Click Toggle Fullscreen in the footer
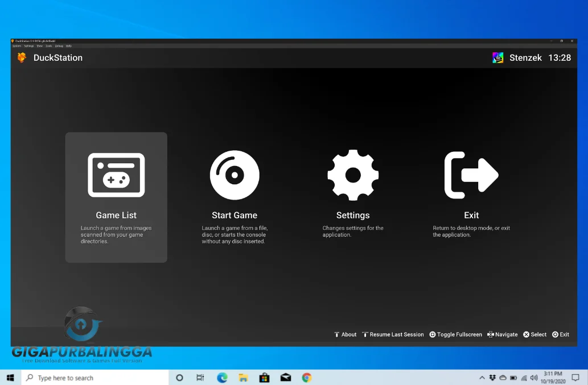The width and height of the screenshot is (588, 385). 455,334
